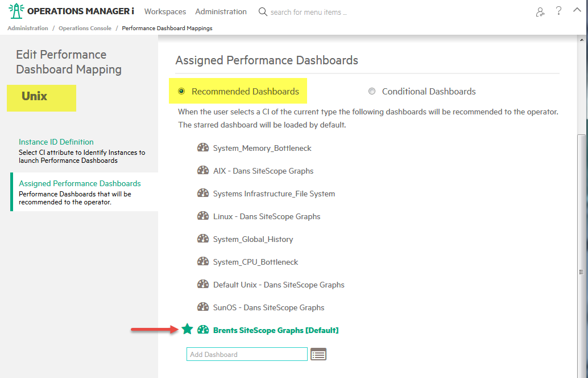Screen dimensions: 588x378
Task: Select Brents SiteScope Graphs [Default]
Action: click(276, 330)
